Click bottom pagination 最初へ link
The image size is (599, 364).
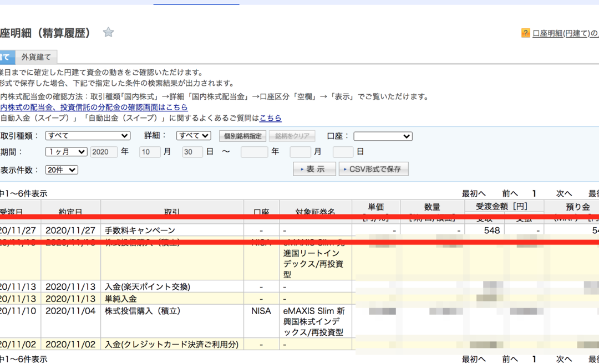(x=474, y=359)
